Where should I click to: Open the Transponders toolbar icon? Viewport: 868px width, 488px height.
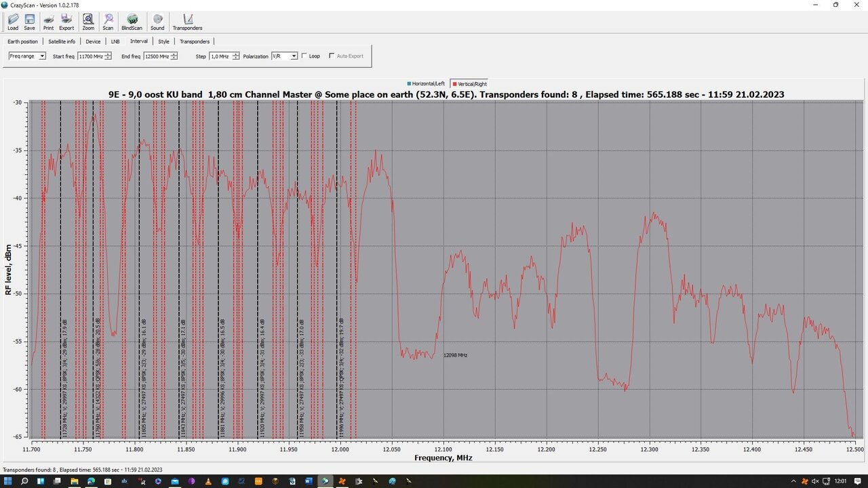(x=188, y=22)
